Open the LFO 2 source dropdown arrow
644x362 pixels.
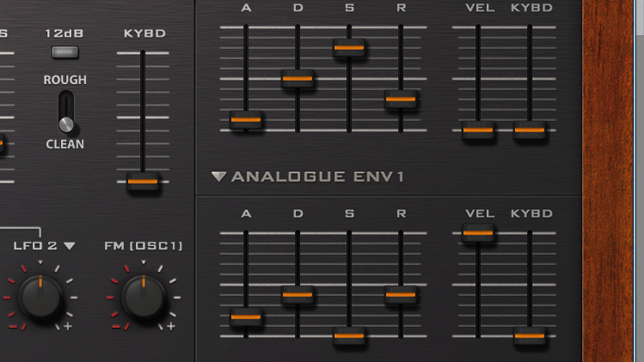point(70,246)
